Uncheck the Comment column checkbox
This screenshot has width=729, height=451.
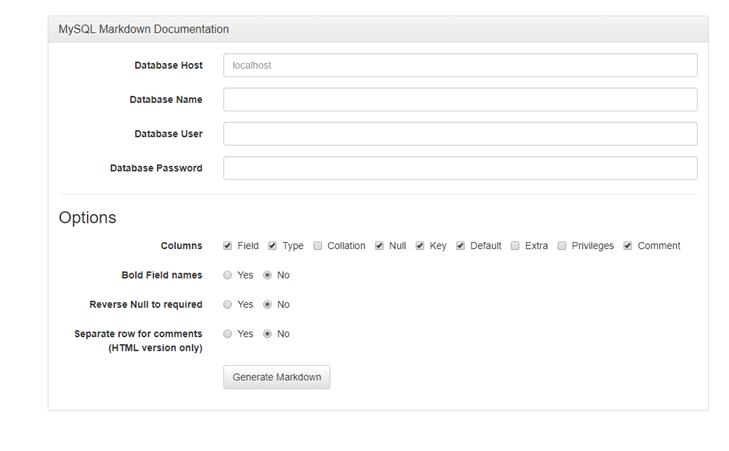[x=628, y=245]
